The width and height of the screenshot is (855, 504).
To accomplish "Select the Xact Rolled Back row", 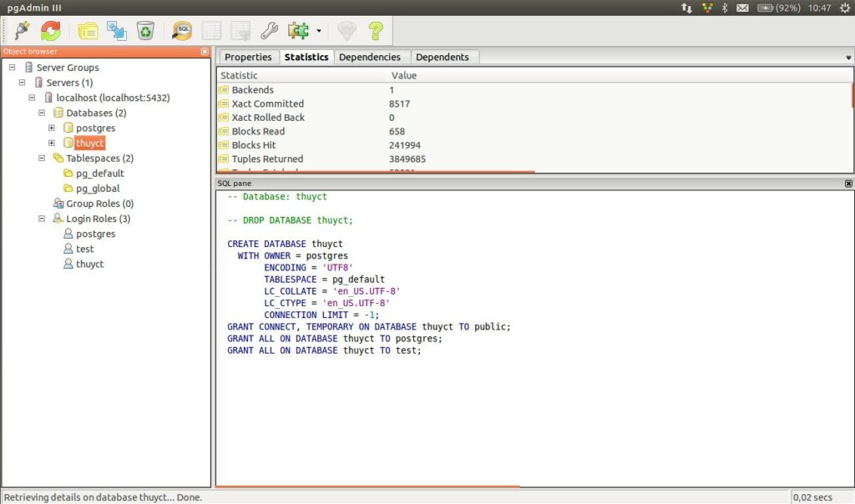I will (x=534, y=118).
